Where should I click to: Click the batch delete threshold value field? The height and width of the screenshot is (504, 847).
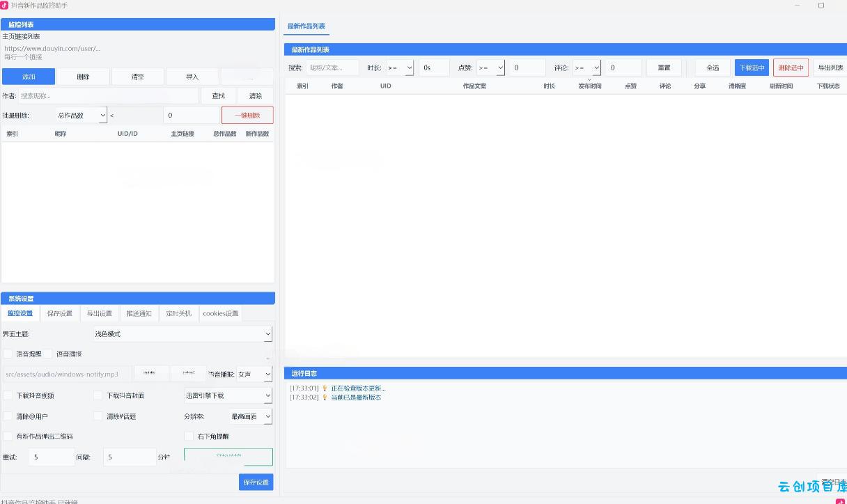[192, 116]
